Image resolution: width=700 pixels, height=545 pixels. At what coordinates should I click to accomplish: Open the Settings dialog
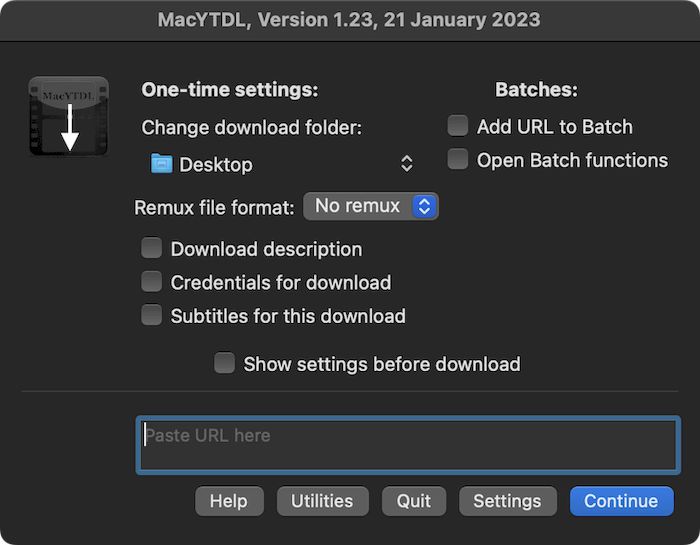[x=507, y=501]
